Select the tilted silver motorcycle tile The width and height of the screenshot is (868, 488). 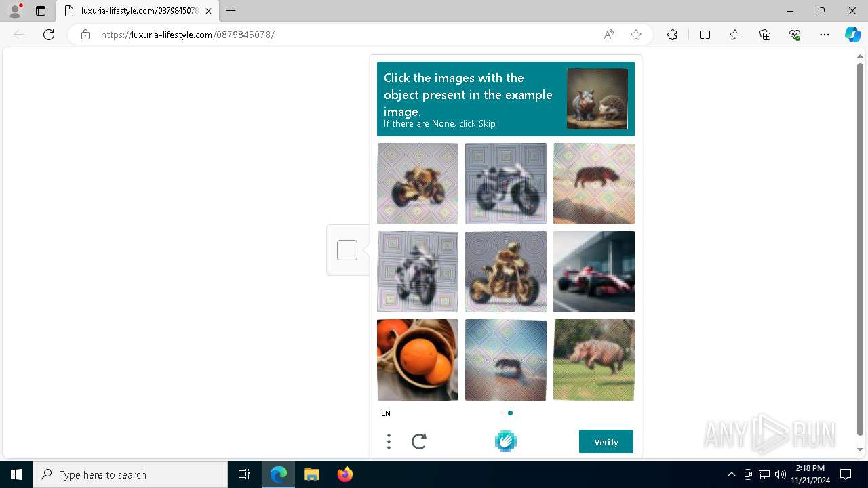coord(418,272)
